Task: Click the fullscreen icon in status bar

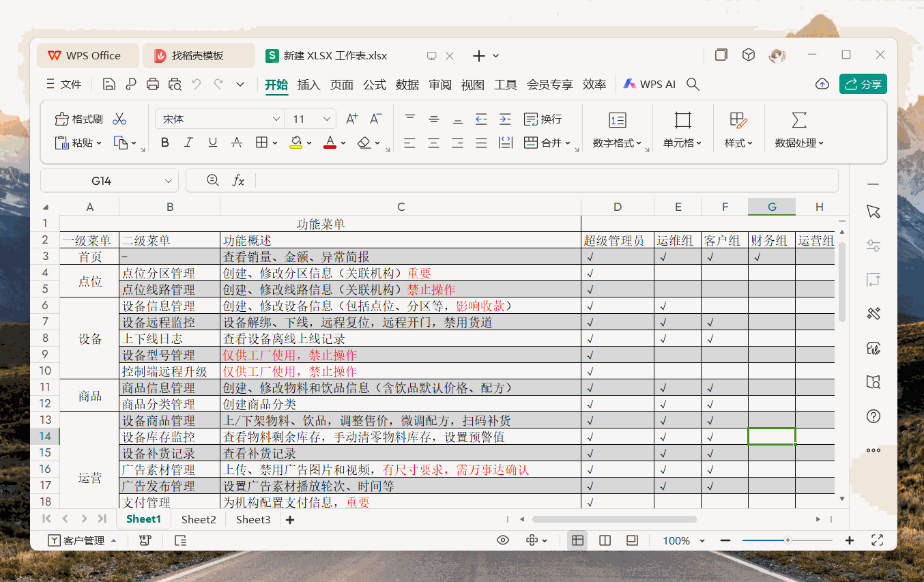Action: (x=878, y=540)
